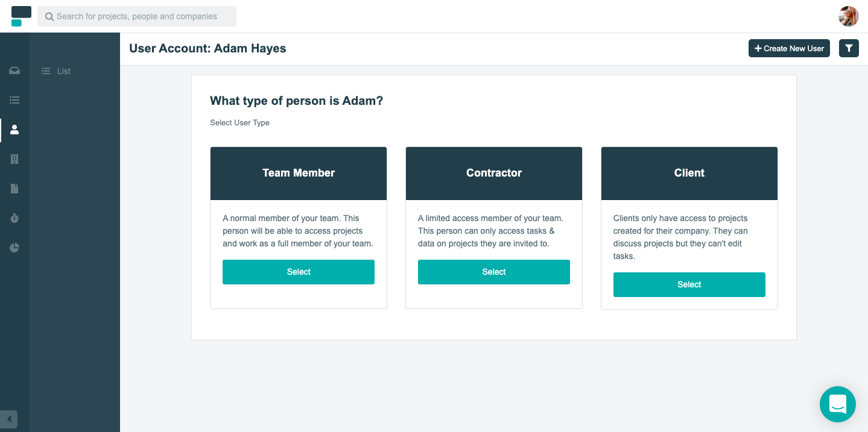Open the companies building icon
This screenshot has height=432, width=868.
[14, 159]
